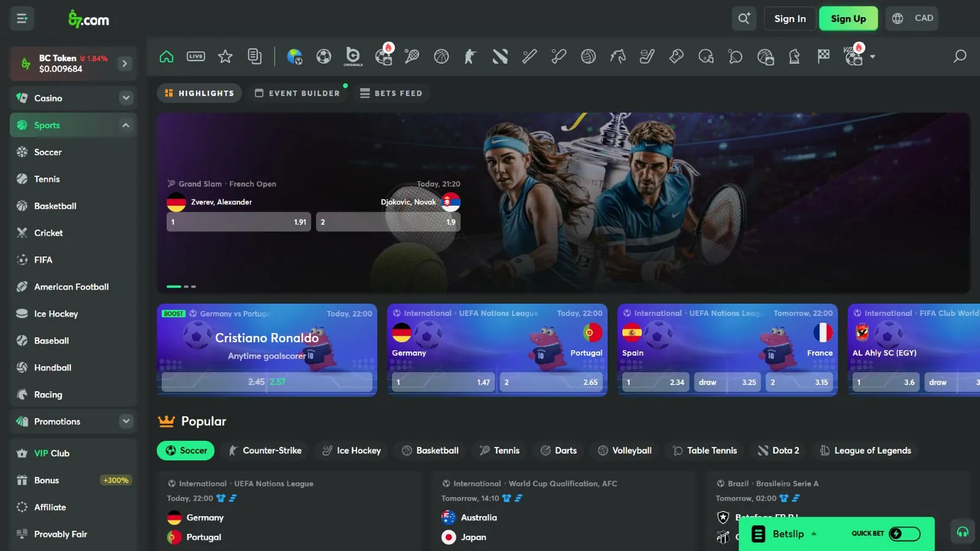Screen dimensions: 980x551
Task: Click the Sign Up button
Action: tap(848, 18)
